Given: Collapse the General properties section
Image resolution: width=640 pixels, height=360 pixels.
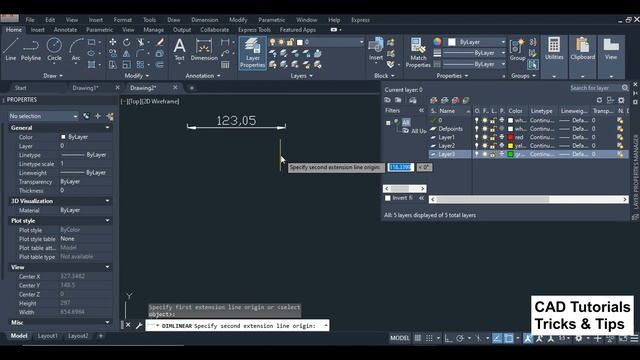Looking at the screenshot, I should tap(107, 128).
